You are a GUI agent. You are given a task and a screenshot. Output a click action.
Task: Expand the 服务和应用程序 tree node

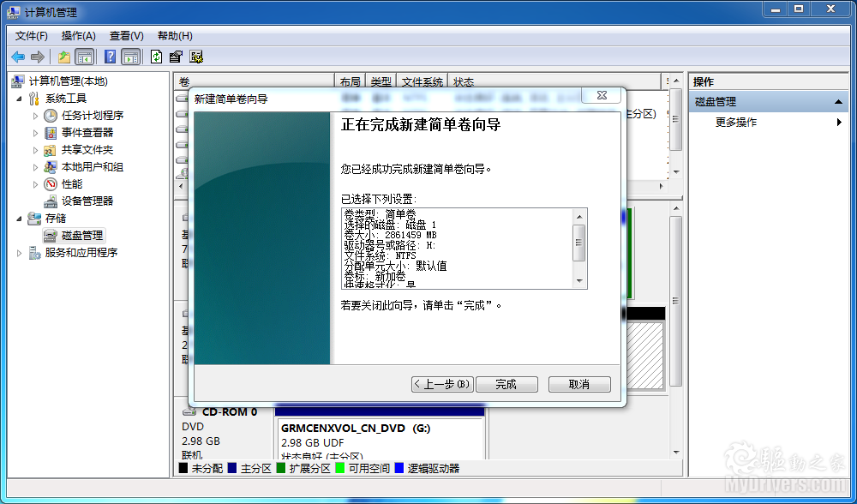coord(21,253)
